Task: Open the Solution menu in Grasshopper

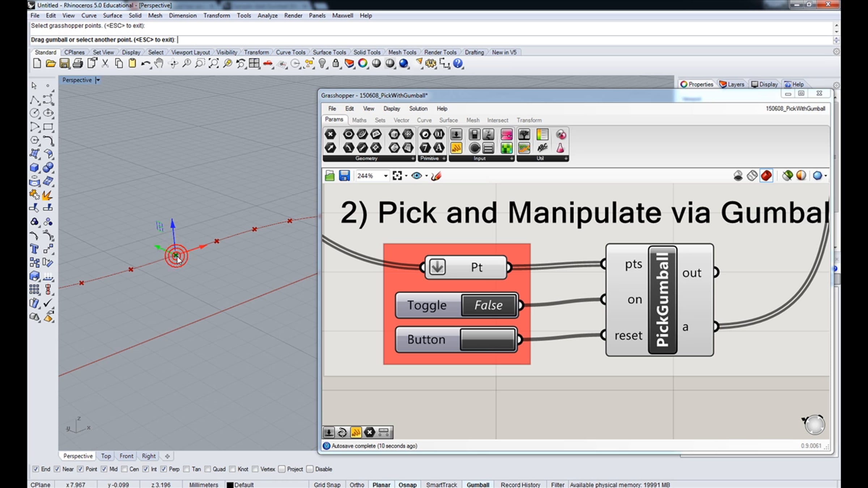Action: click(418, 109)
